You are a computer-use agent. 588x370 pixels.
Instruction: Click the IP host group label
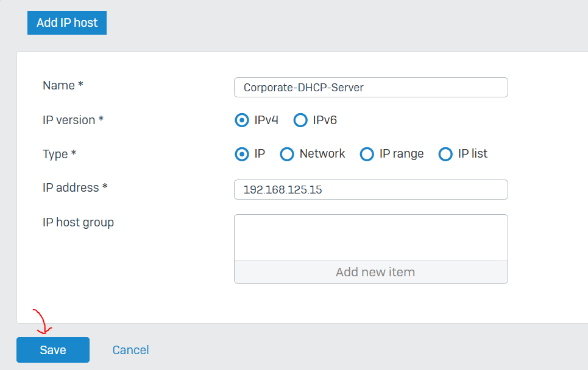[x=78, y=223]
